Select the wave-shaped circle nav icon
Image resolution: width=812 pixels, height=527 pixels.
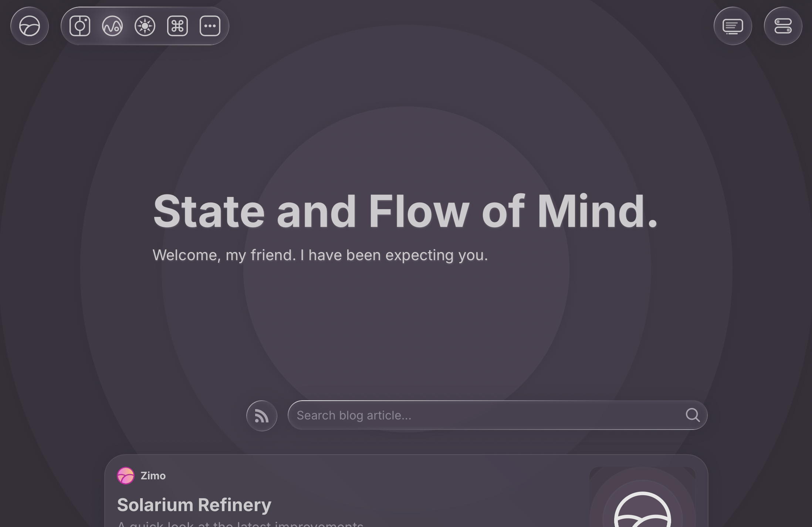click(x=112, y=26)
